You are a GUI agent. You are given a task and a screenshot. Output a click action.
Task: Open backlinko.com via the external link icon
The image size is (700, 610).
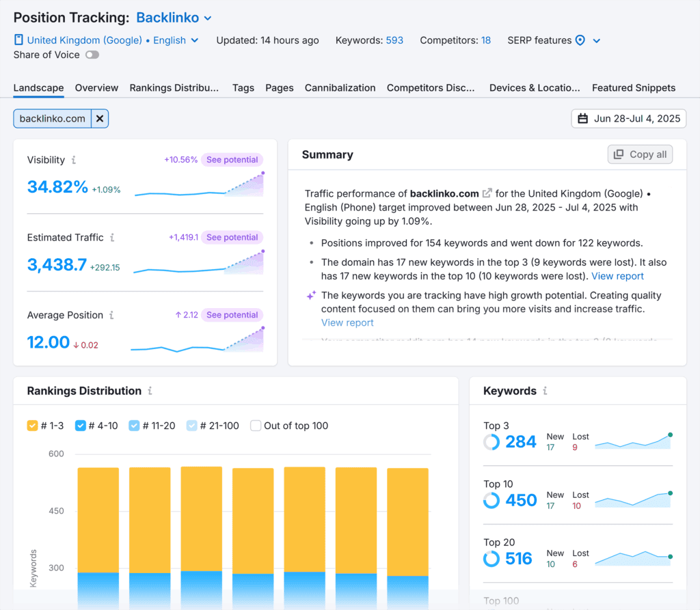pyautogui.click(x=487, y=193)
